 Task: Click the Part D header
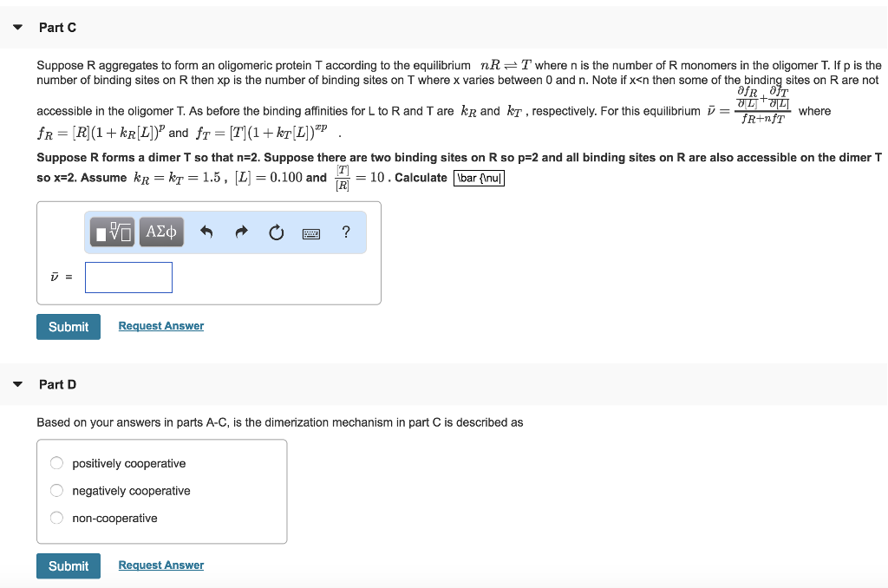[56, 384]
